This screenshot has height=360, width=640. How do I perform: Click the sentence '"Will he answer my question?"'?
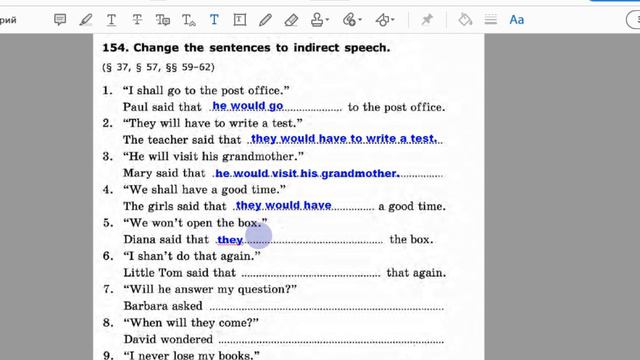[x=210, y=289]
